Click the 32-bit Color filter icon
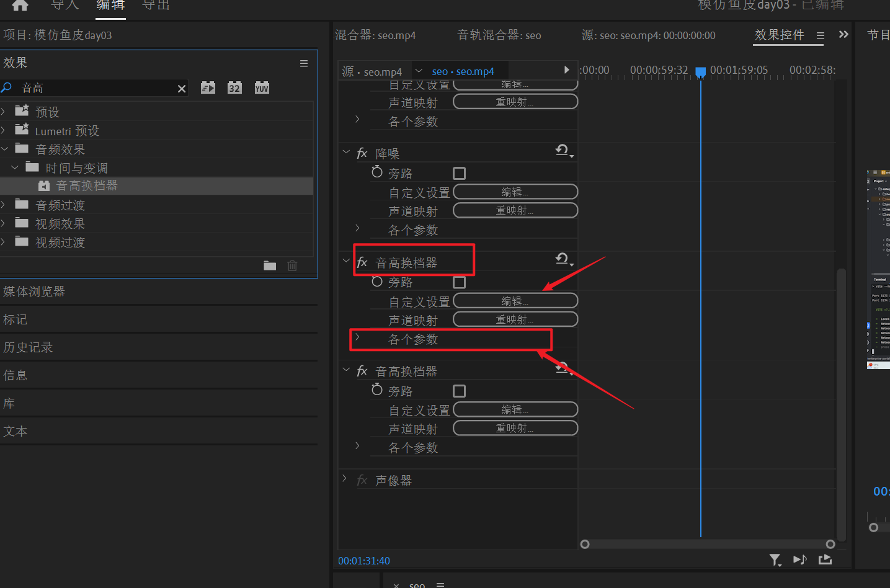Image resolution: width=890 pixels, height=588 pixels. pos(234,88)
